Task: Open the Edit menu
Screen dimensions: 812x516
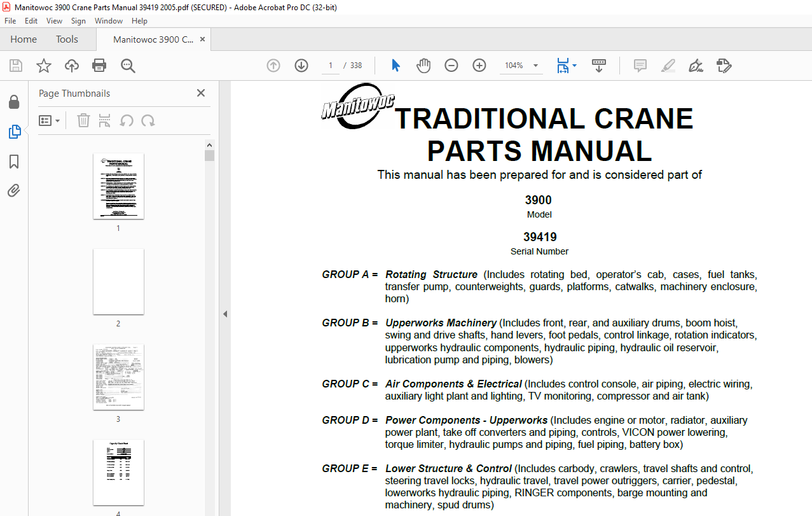Action: (x=31, y=21)
